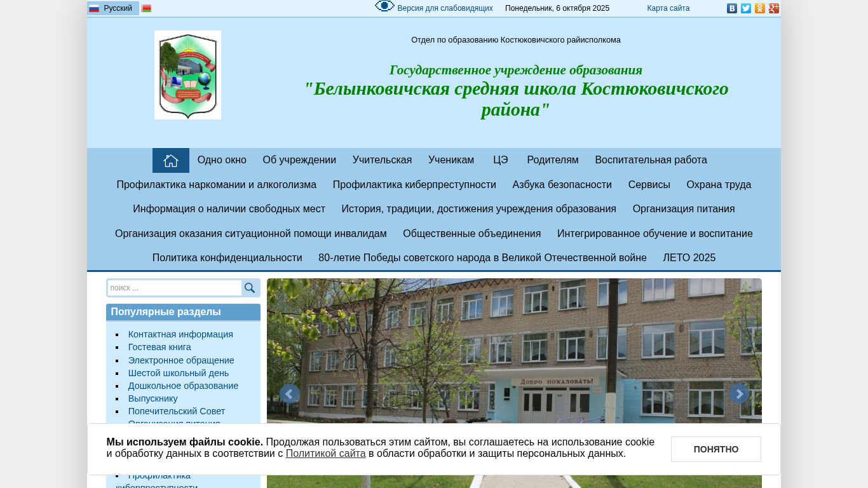The height and width of the screenshot is (488, 868).
Task: Open the Учительская menu item
Action: pos(383,160)
